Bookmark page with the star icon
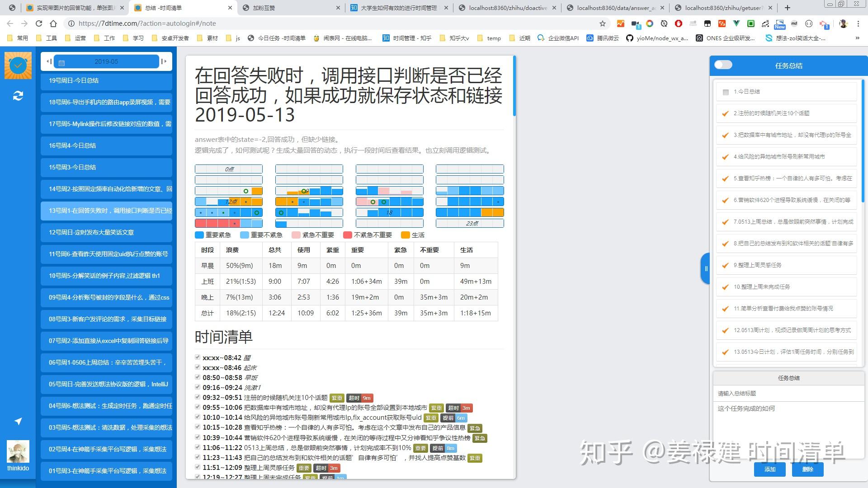Screen dimensions: 868x488 click(x=602, y=23)
